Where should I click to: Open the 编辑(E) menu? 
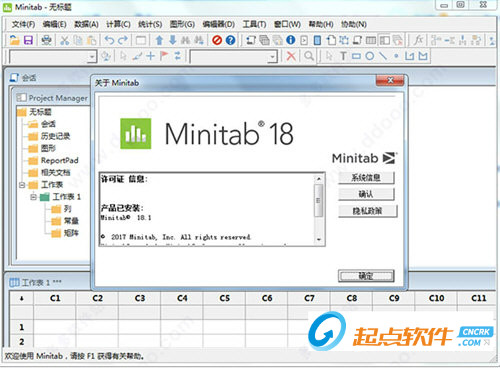click(55, 24)
